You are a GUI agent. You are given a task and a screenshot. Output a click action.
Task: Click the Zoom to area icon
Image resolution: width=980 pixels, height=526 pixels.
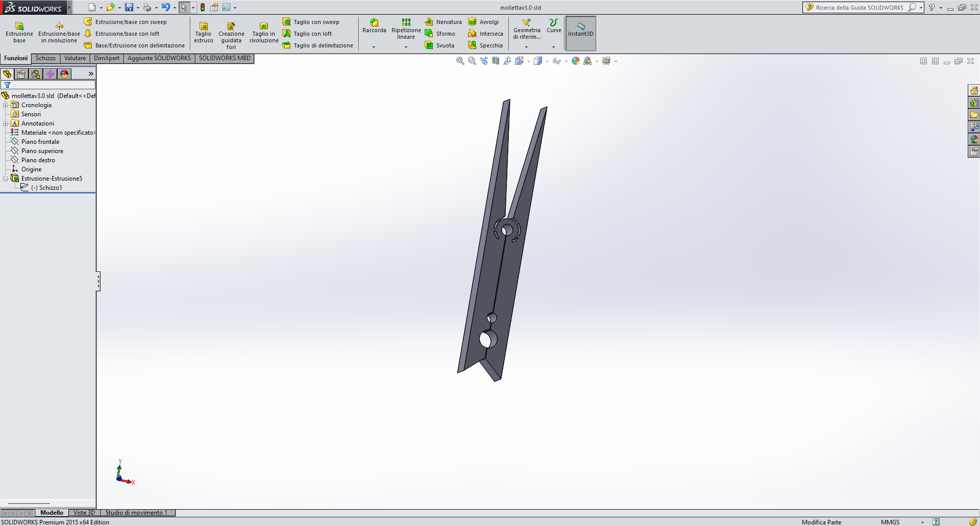(x=472, y=61)
